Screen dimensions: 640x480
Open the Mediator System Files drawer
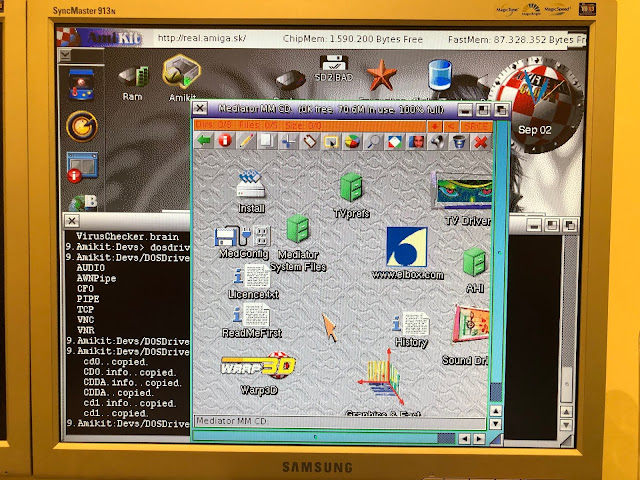pyautogui.click(x=298, y=243)
